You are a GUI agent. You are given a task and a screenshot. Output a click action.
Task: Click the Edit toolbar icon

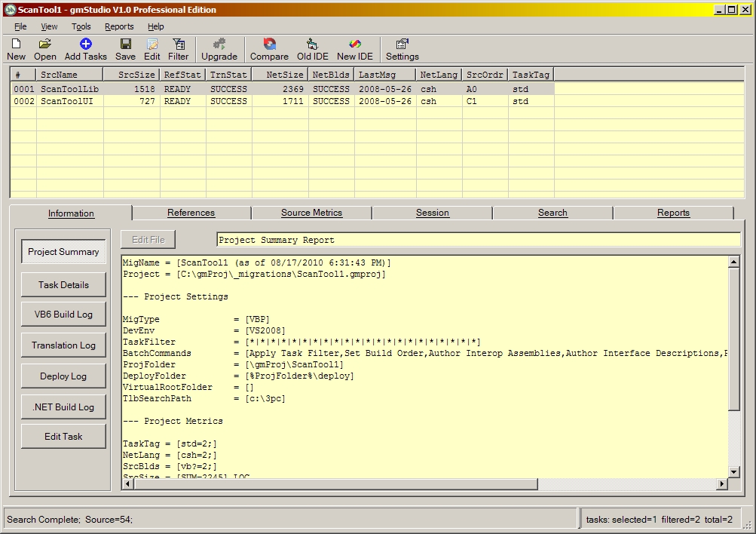[x=152, y=44]
